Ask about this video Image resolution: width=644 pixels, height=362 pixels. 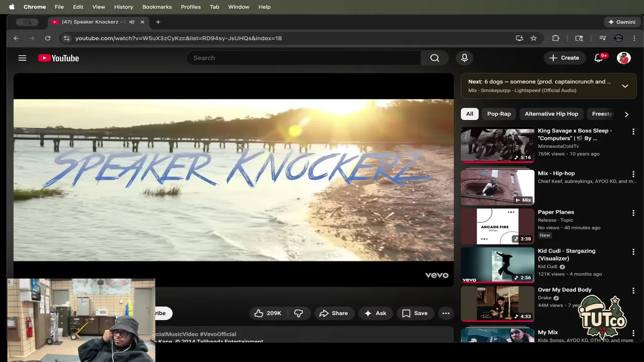[375, 313]
